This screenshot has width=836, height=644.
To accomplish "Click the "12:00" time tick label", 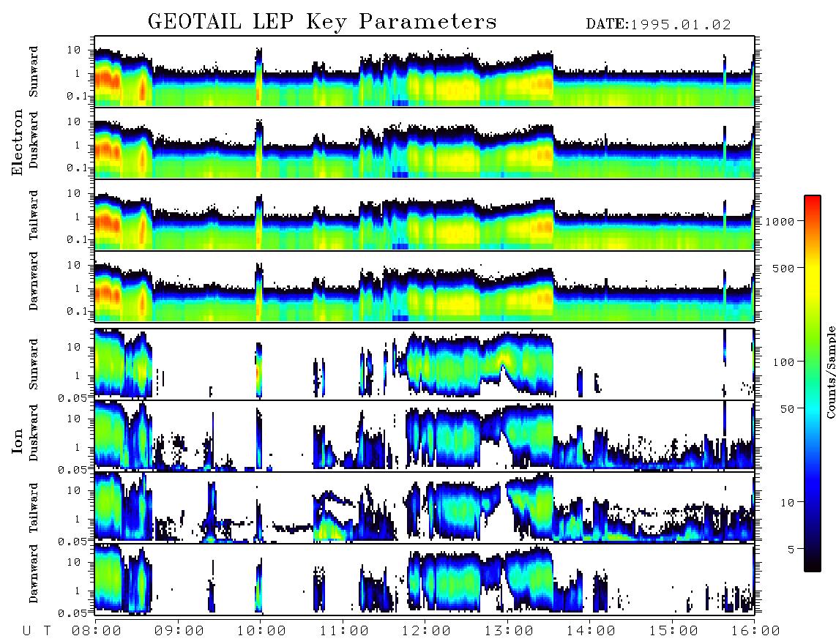I will point(426,631).
